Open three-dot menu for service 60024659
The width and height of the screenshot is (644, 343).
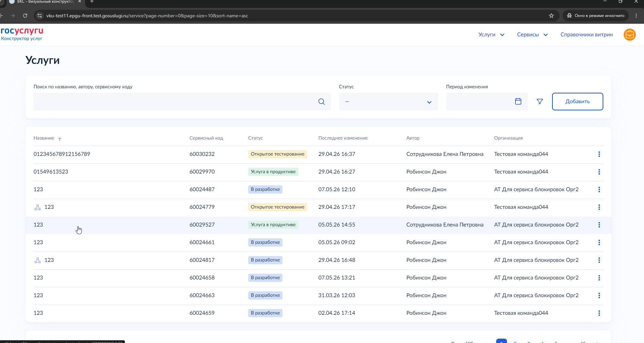[x=599, y=313]
